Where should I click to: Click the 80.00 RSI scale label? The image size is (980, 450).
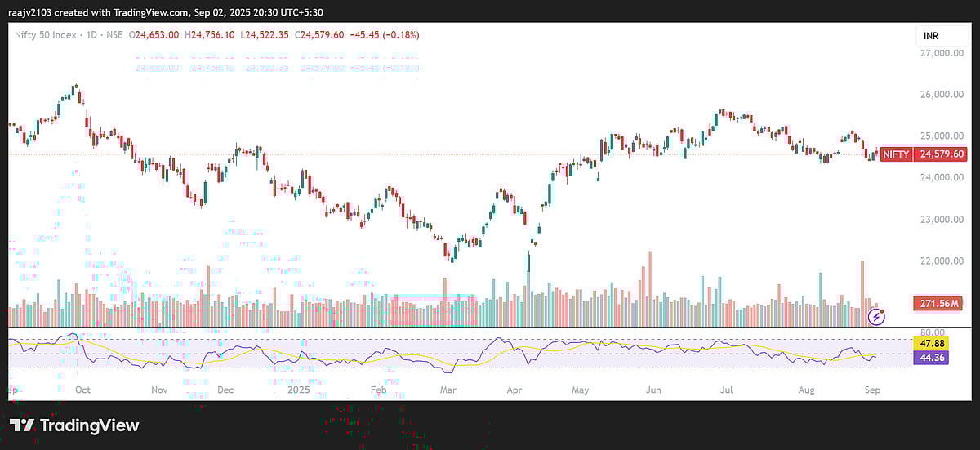[x=932, y=332]
